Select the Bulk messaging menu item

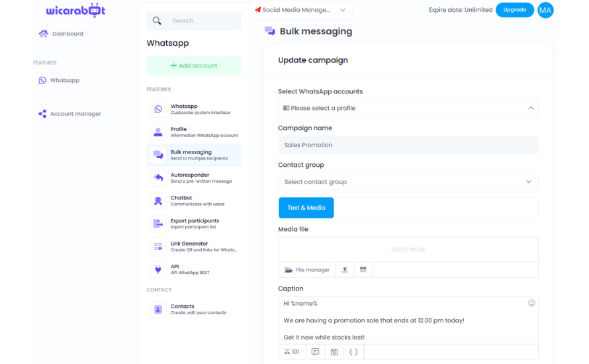(194, 155)
